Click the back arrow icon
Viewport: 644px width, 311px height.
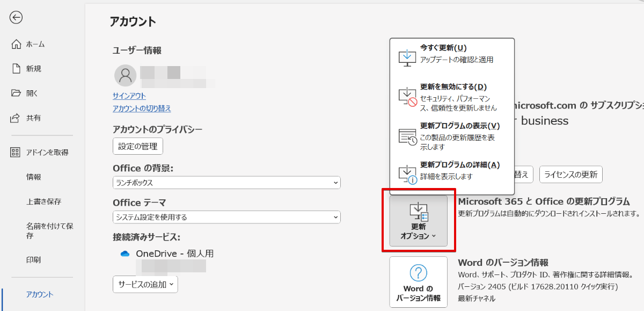[16, 18]
